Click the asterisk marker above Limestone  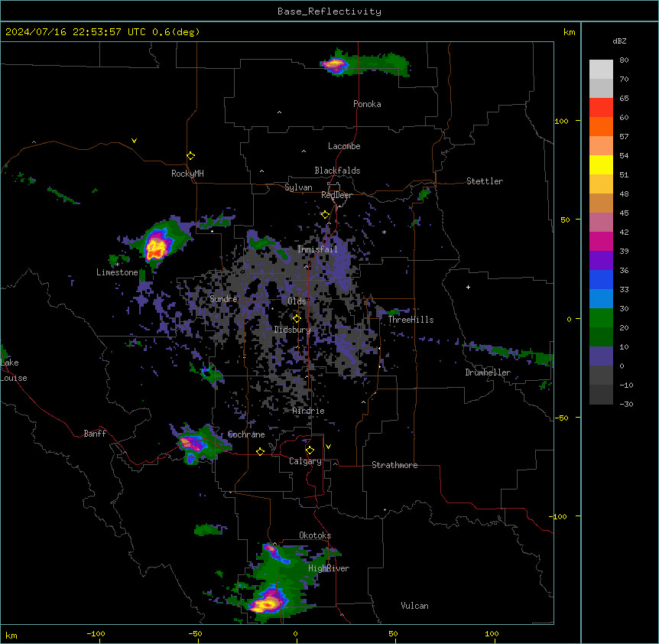[x=117, y=265]
